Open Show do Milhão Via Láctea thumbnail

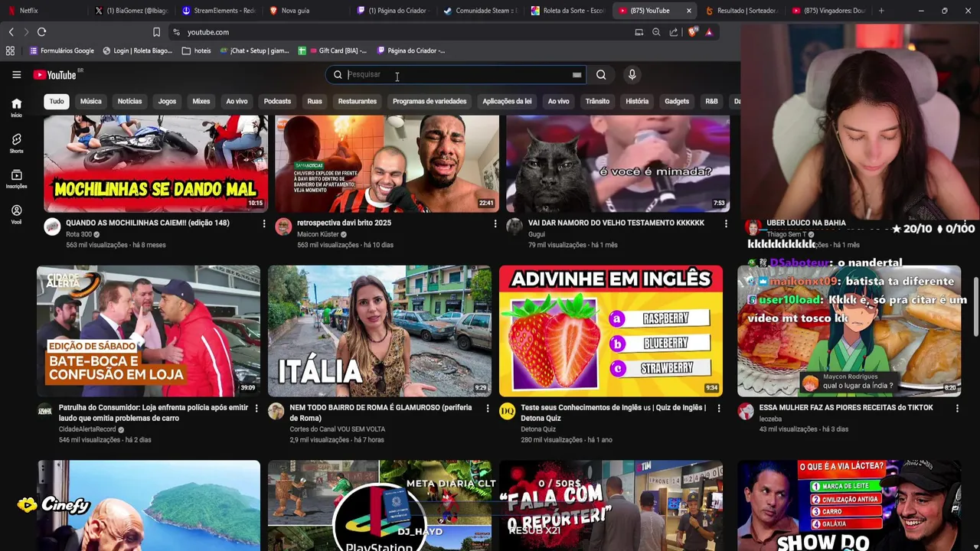[849, 505]
